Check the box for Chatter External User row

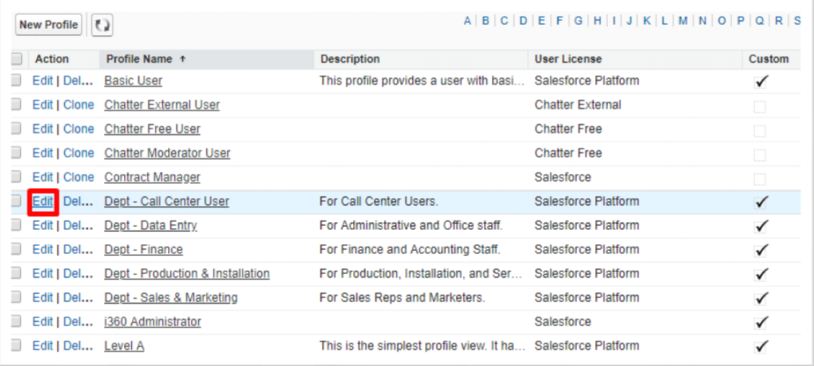(16, 105)
